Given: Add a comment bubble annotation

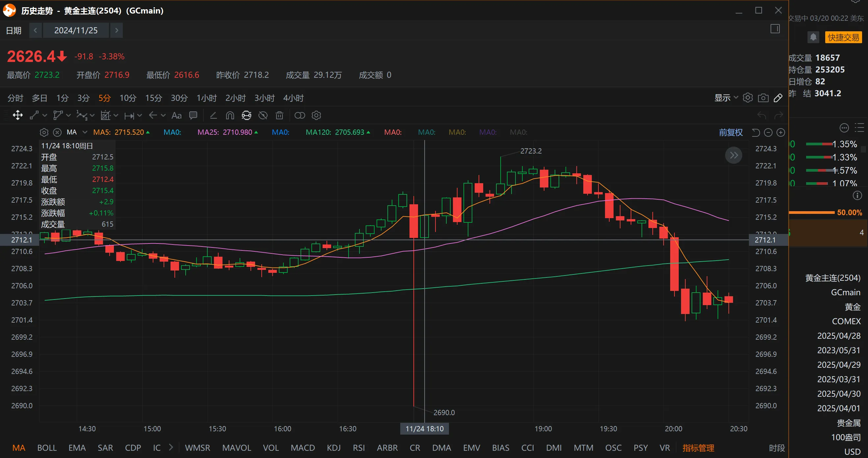Looking at the screenshot, I should tap(193, 115).
